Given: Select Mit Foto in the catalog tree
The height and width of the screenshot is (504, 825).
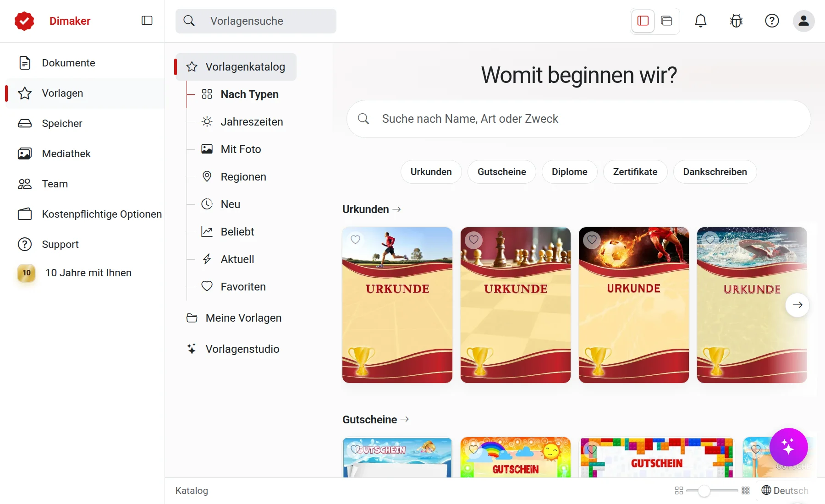Looking at the screenshot, I should click(231, 149).
